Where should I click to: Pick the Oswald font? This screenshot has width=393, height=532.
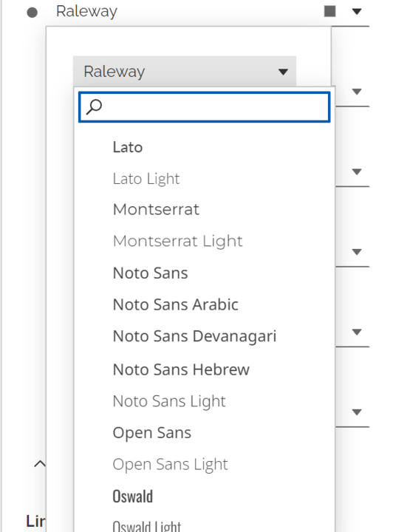coord(132,497)
